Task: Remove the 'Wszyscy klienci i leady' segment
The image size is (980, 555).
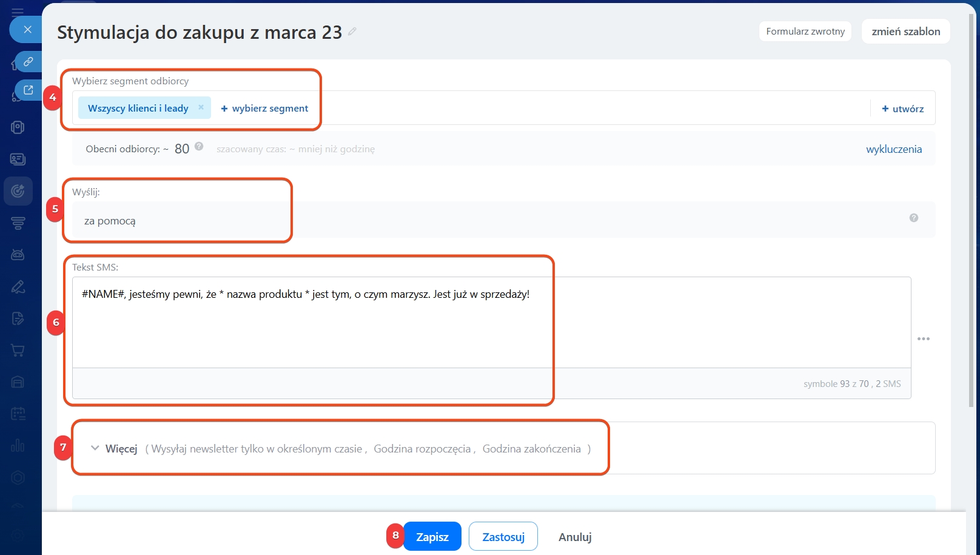Action: (x=201, y=107)
